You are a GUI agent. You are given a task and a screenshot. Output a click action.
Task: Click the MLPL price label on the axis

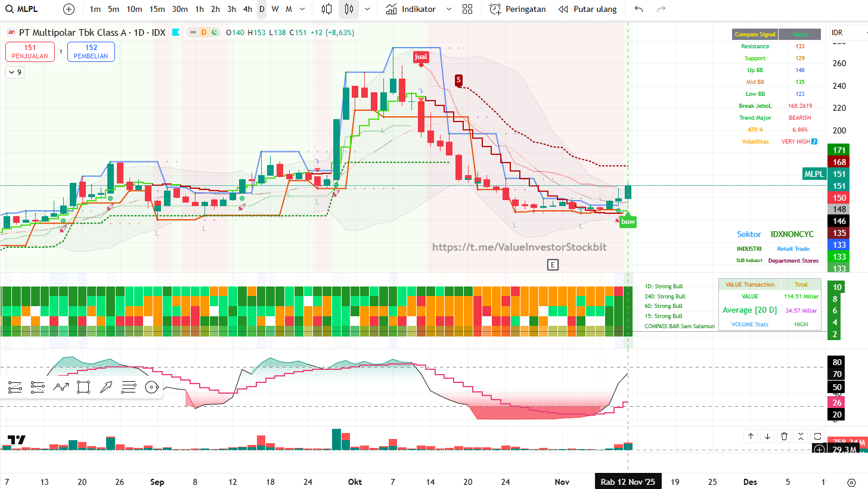(814, 174)
